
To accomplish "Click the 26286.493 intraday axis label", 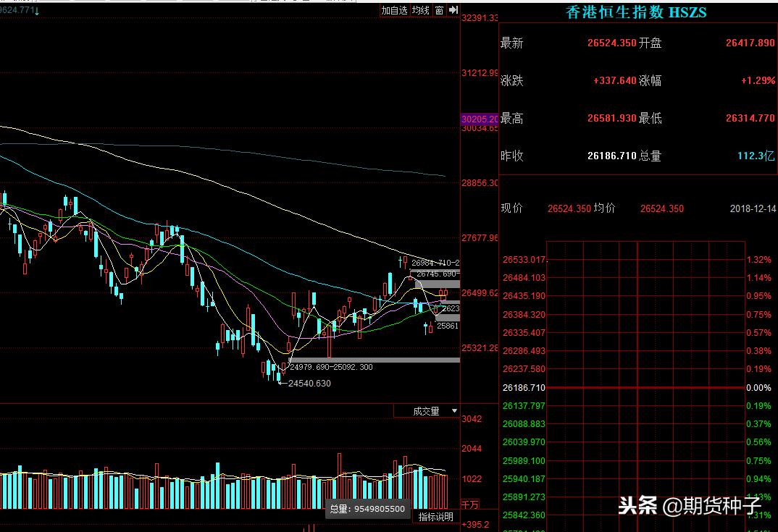I will pos(524,351).
